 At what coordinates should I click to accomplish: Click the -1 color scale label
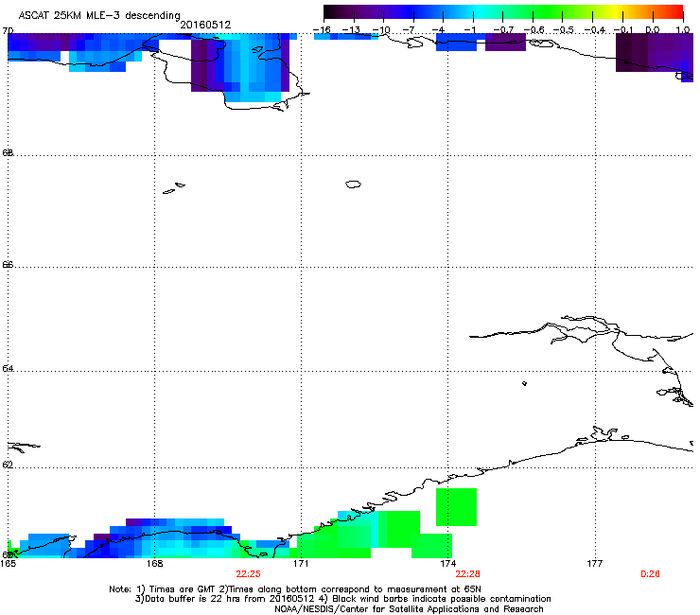click(470, 30)
